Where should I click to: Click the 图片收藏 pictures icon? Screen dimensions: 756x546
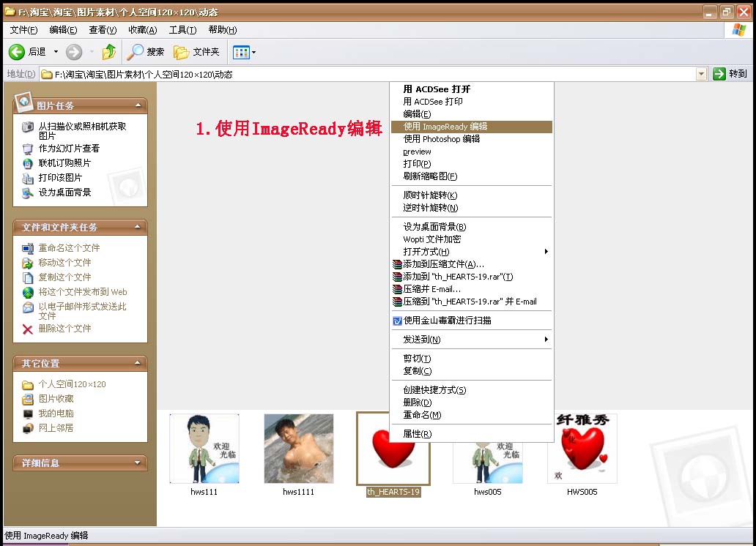28,399
